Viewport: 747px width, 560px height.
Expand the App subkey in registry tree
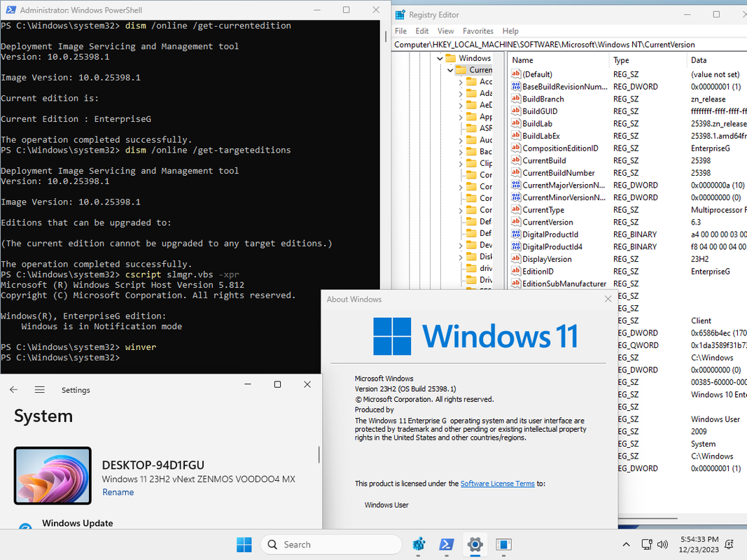click(460, 117)
